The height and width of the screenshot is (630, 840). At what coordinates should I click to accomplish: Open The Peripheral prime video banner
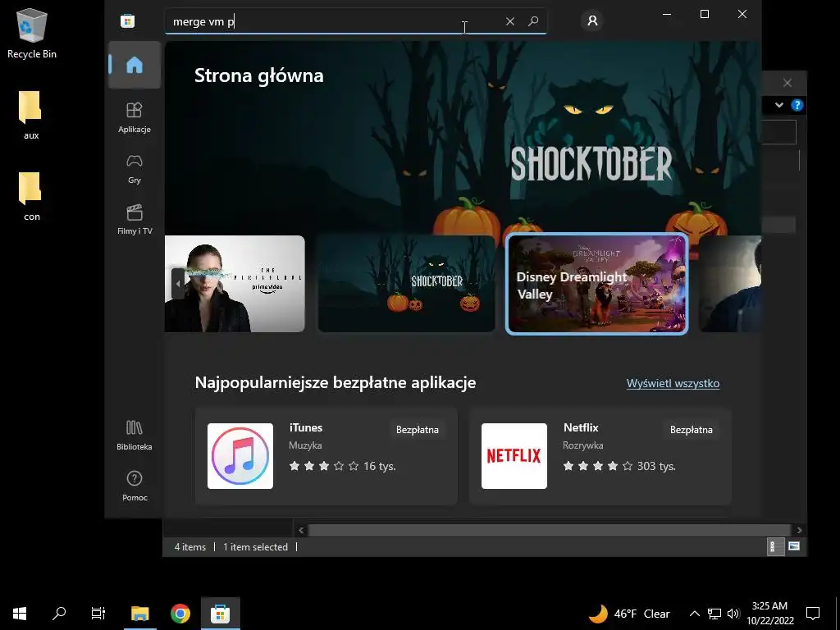[235, 284]
